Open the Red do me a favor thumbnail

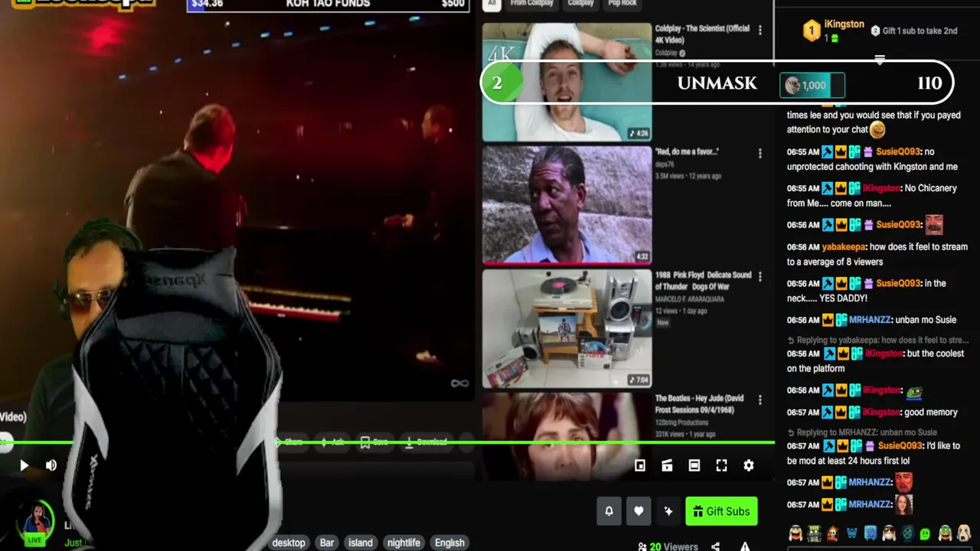coord(567,205)
